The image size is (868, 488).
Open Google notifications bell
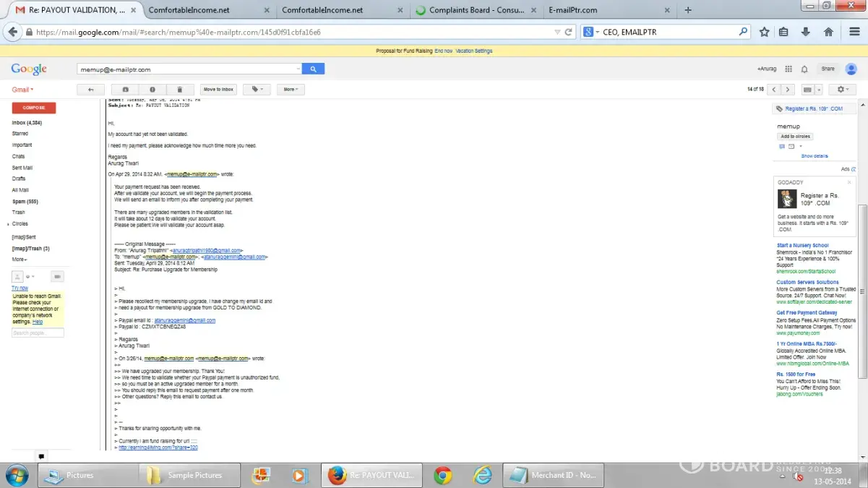click(x=804, y=69)
